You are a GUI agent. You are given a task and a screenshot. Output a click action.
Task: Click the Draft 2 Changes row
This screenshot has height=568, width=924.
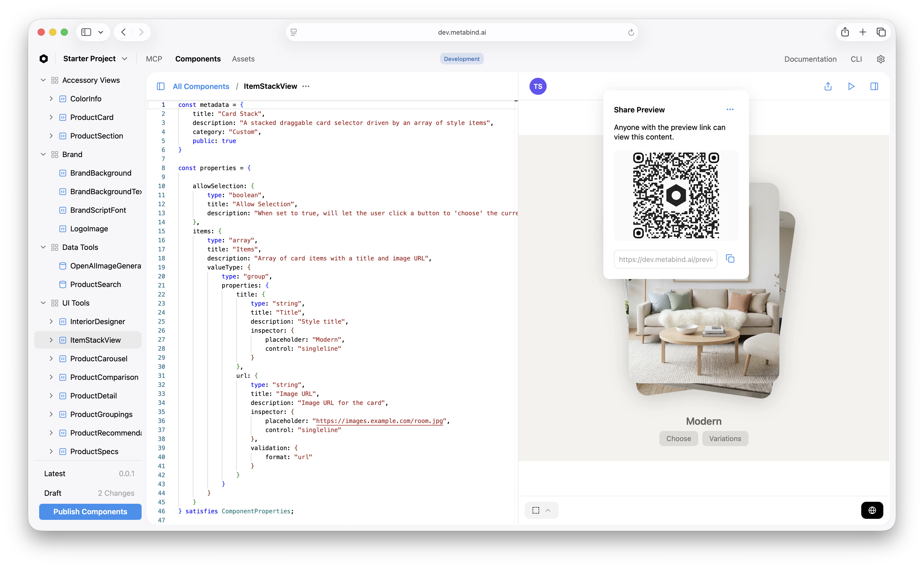click(x=89, y=493)
